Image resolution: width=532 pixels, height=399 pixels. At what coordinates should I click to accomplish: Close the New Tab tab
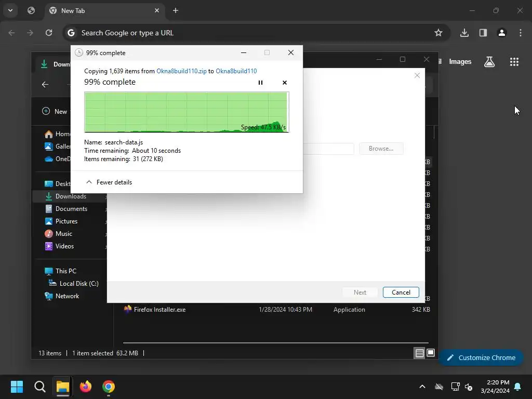[x=157, y=10]
